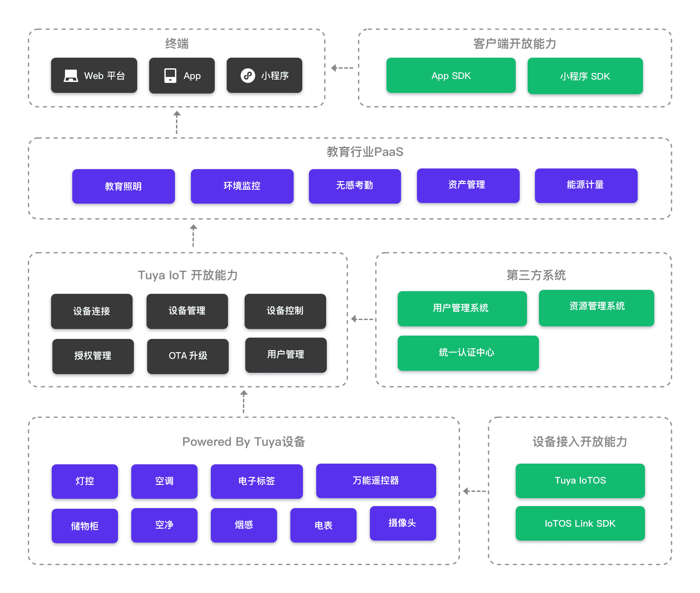Click the 客户端开放能力 section title
This screenshot has height=593, width=700.
[x=515, y=44]
